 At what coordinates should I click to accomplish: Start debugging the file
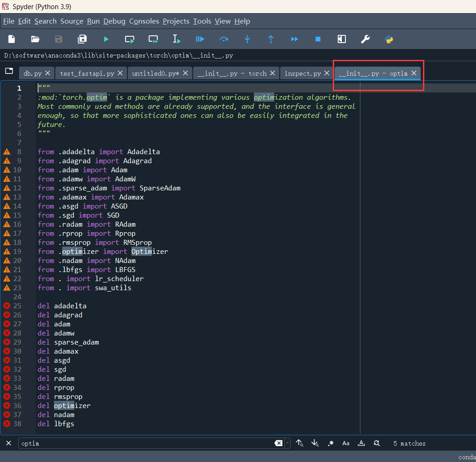(200, 39)
